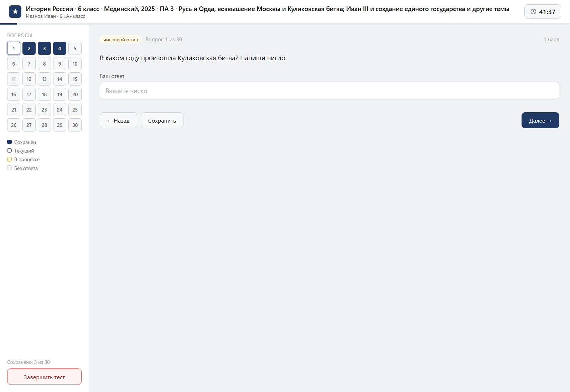Open question 26
Screen dimensions: 570x392
click(x=14, y=125)
